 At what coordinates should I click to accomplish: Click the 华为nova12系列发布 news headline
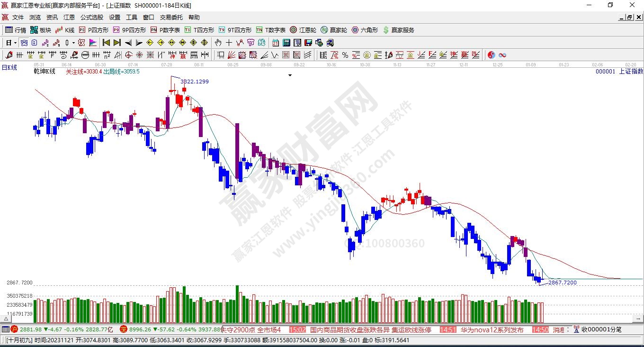coord(492,329)
